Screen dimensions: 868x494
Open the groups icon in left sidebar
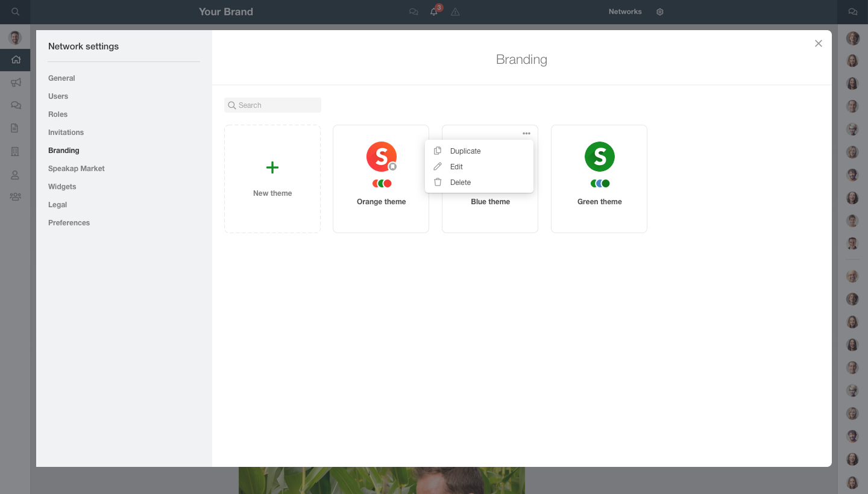pyautogui.click(x=16, y=196)
